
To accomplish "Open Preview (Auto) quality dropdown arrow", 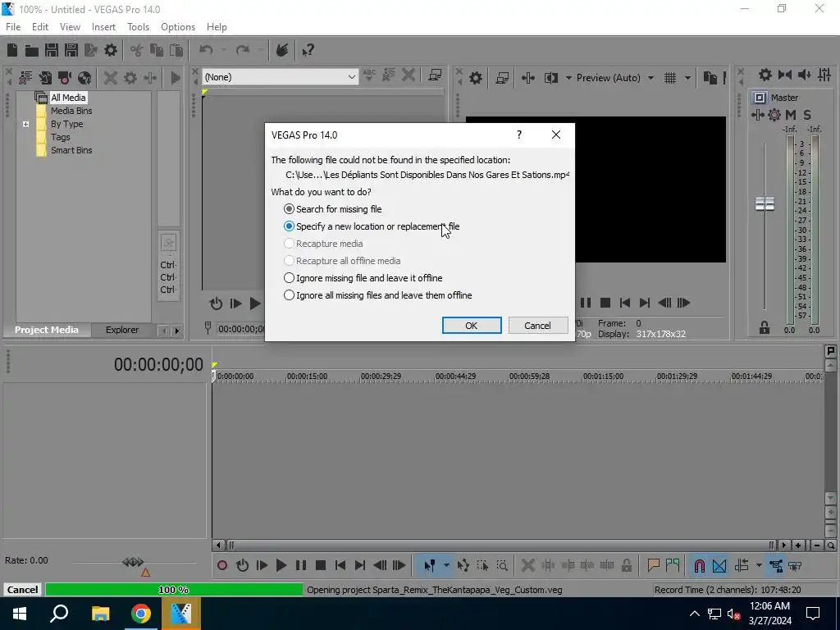I will tap(651, 78).
